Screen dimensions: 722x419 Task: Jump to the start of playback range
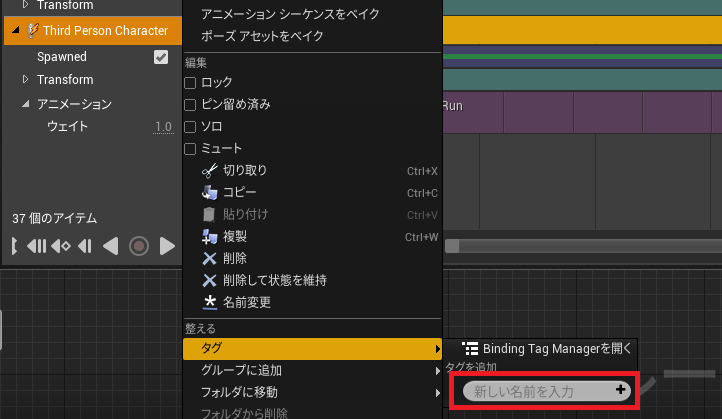tap(14, 246)
